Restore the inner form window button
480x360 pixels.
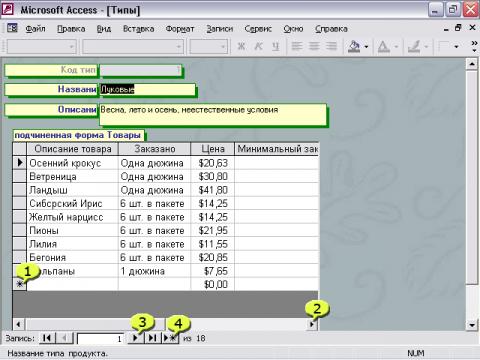tap(458, 28)
